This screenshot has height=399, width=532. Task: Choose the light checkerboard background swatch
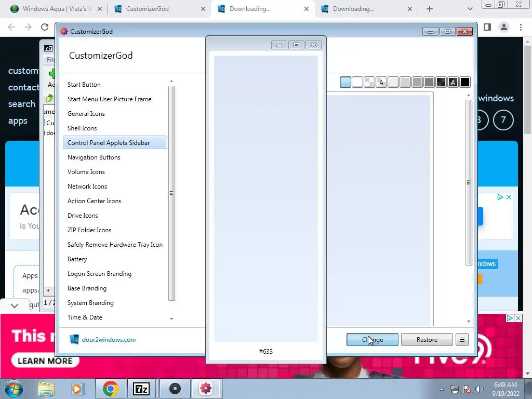click(369, 82)
